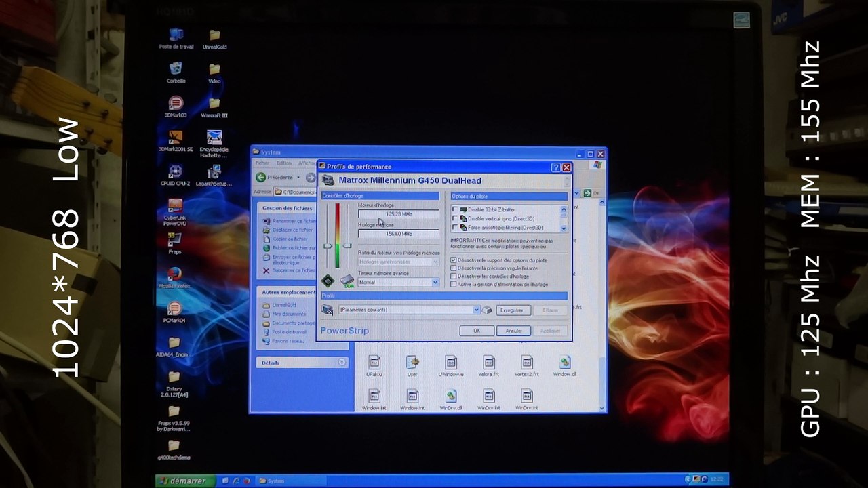Image resolution: width=868 pixels, height=488 pixels.
Task: Click the Horloge mémoire 156,60 MHz field
Action: [399, 234]
